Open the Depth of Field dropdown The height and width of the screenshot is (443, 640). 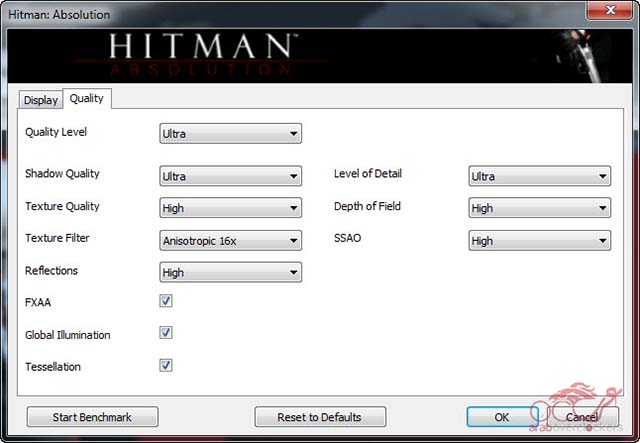tap(539, 208)
